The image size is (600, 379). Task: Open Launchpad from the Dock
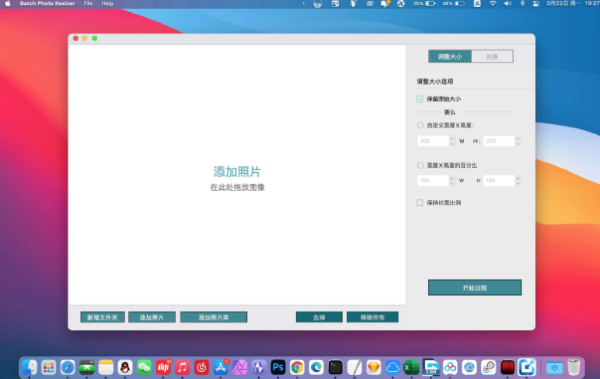[x=49, y=368]
